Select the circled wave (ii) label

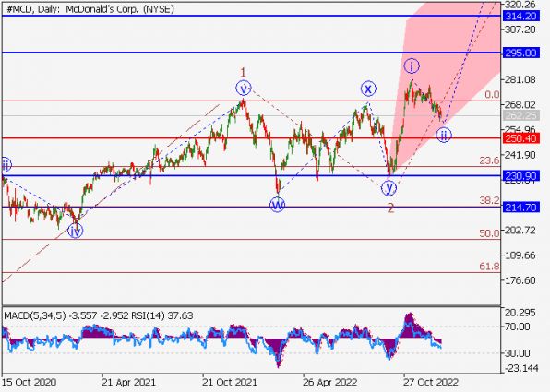[444, 135]
